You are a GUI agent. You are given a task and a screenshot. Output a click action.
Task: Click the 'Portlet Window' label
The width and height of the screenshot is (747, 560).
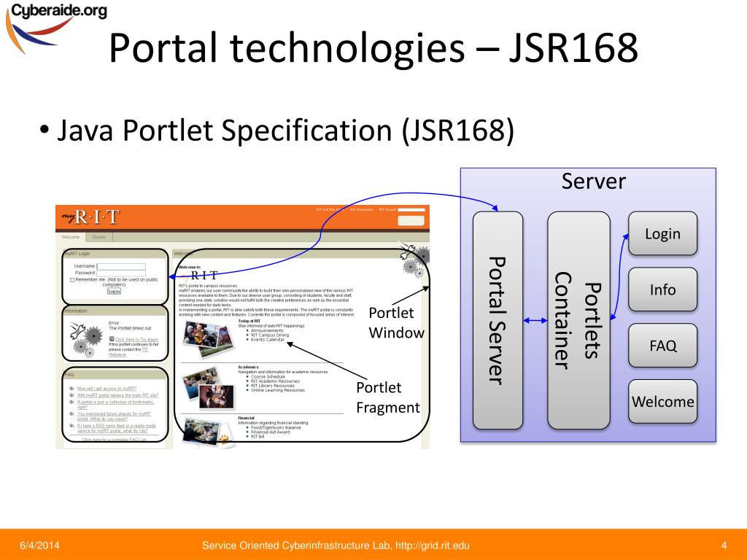tap(396, 322)
